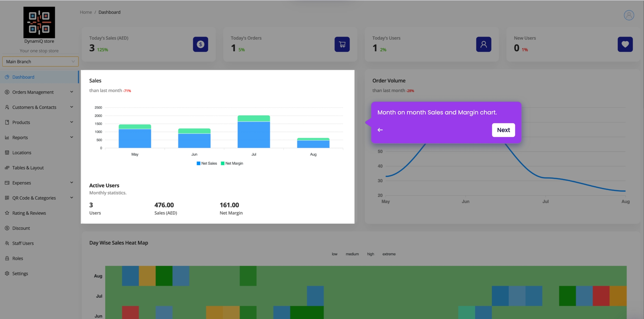
Task: Toggle Net Margin legend in Sales chart
Action: (232, 163)
